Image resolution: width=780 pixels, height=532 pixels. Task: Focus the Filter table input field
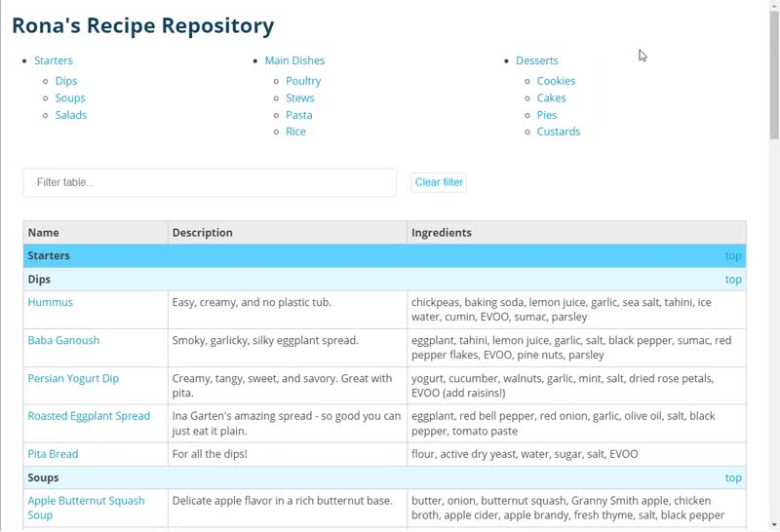pyautogui.click(x=210, y=182)
